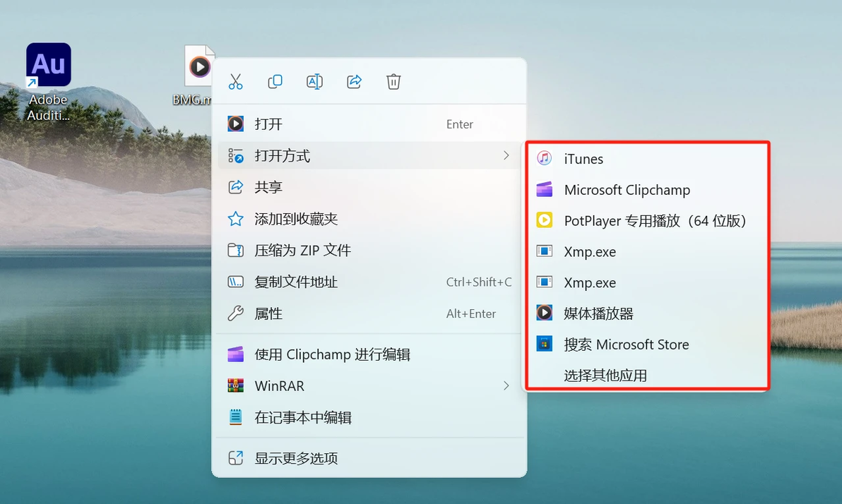Choose 媒体播放器 in the open-with list
Screen dimensions: 842x504
[x=647, y=313]
